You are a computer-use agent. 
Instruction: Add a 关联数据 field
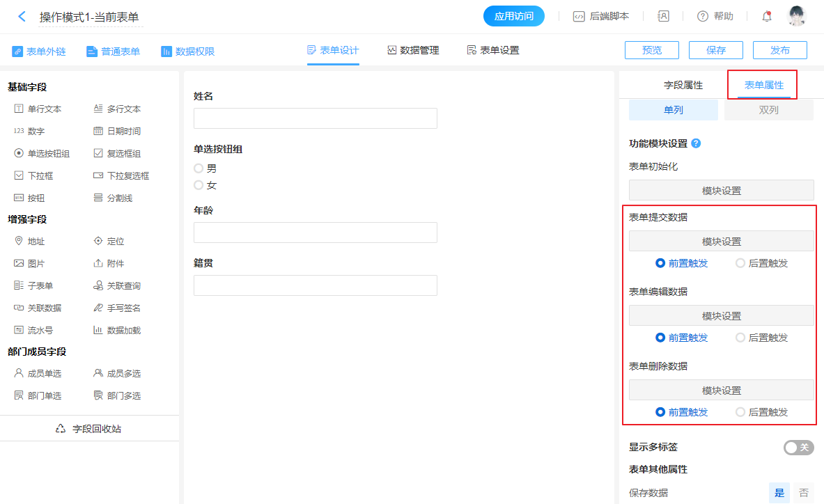[38, 308]
